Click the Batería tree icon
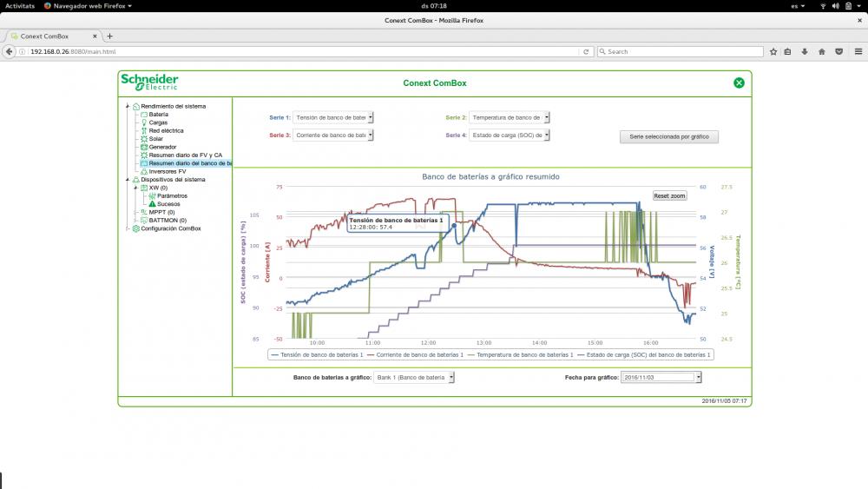The height and width of the screenshot is (489, 868). pos(144,115)
